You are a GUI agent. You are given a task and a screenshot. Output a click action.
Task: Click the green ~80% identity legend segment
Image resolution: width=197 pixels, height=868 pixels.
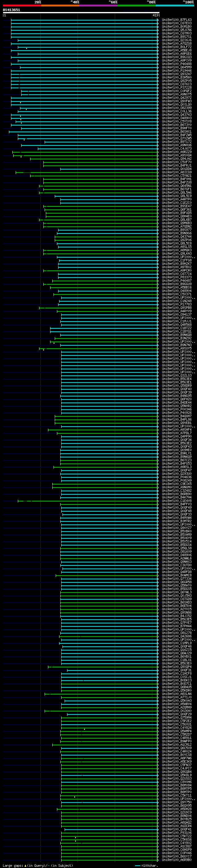click(137, 6)
